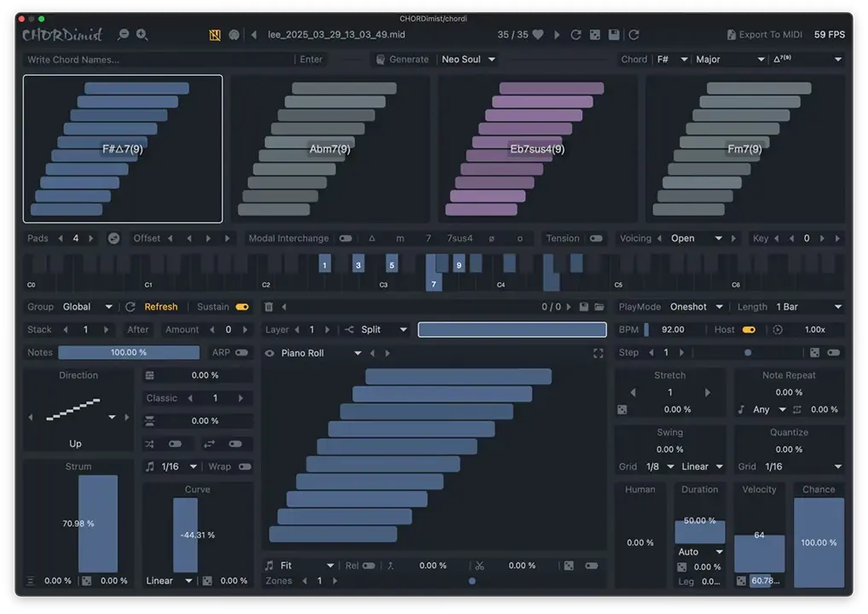Click the Generate button
The width and height of the screenshot is (868, 614).
[x=402, y=59]
